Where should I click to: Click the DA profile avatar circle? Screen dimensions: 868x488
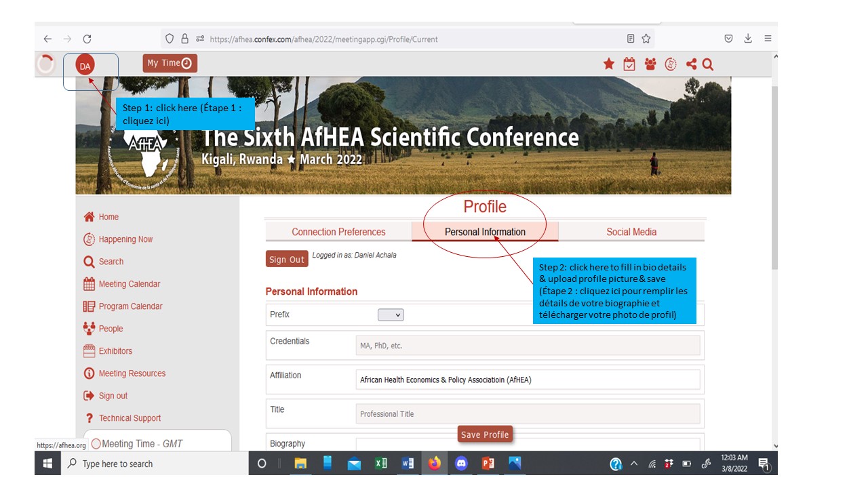(x=85, y=66)
